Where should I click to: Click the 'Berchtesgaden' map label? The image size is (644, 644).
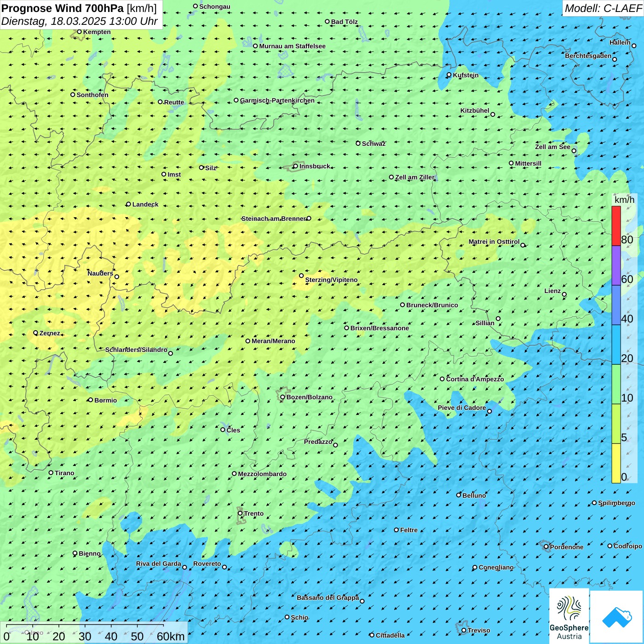click(588, 56)
